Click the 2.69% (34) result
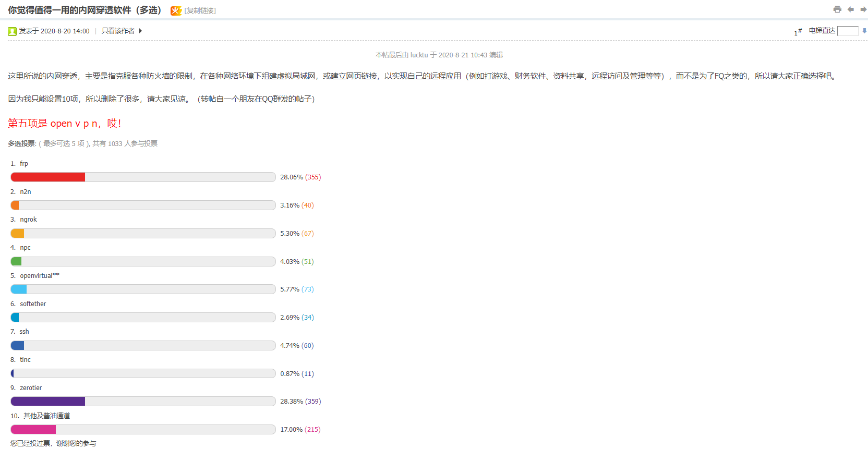Screen dimensions: 868x449 tap(297, 318)
